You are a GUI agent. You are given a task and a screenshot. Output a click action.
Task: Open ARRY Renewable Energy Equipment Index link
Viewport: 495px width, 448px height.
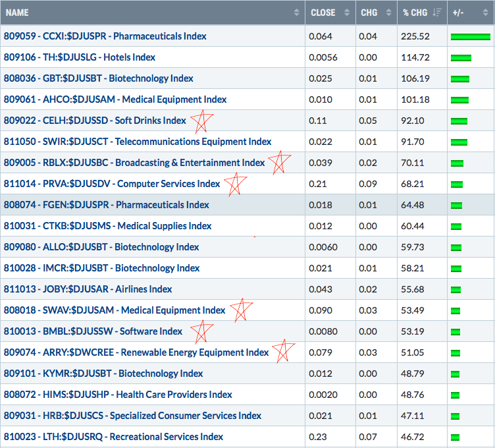[x=136, y=352]
